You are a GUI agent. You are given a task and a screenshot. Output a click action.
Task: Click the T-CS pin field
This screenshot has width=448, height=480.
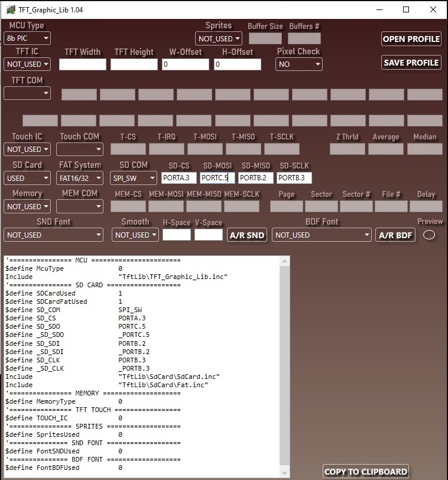[x=128, y=149]
